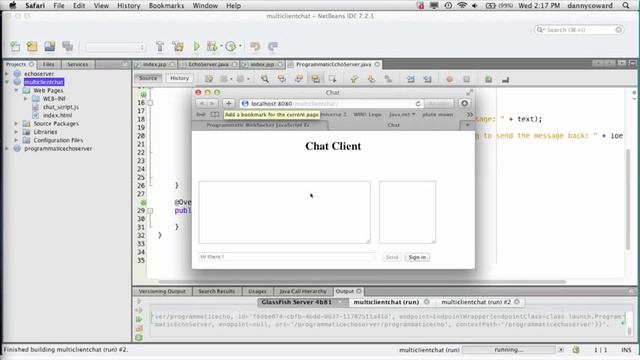
Task: Open the project configuration dropdown in toolbar
Action: tap(116, 47)
